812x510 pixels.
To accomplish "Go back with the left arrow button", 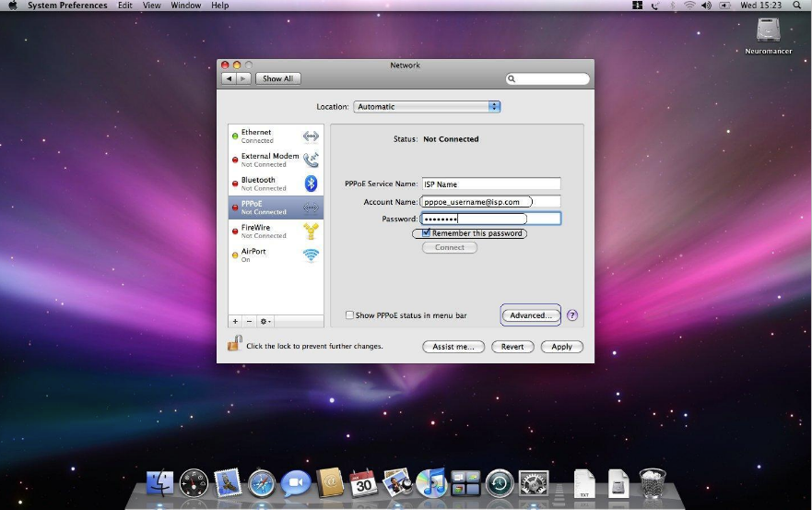I will pyautogui.click(x=229, y=78).
